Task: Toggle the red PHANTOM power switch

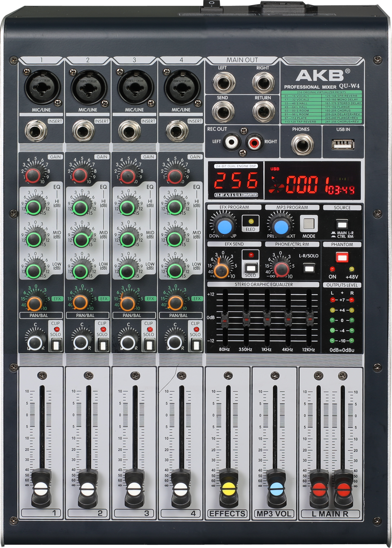Action: point(342,257)
